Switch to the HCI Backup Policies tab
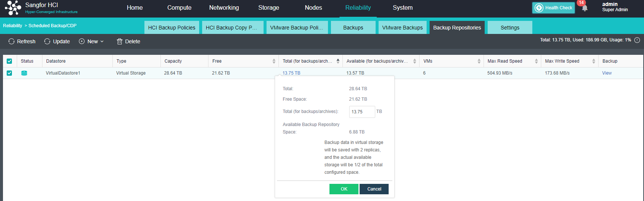The image size is (644, 201). click(172, 28)
